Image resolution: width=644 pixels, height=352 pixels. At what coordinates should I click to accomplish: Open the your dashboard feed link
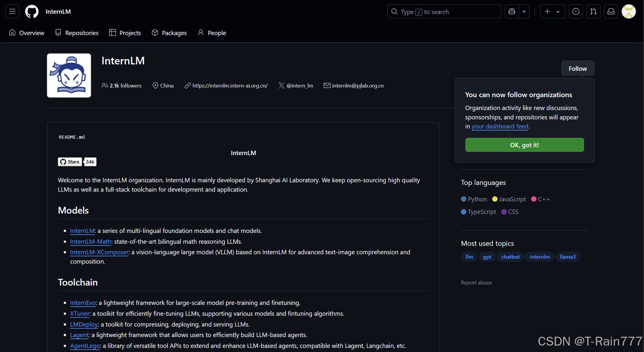pos(500,126)
